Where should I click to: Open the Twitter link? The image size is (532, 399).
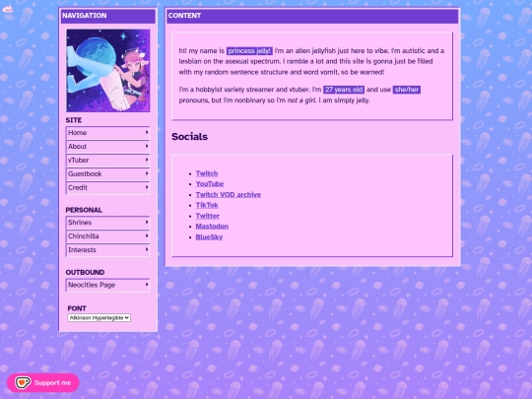coord(208,216)
